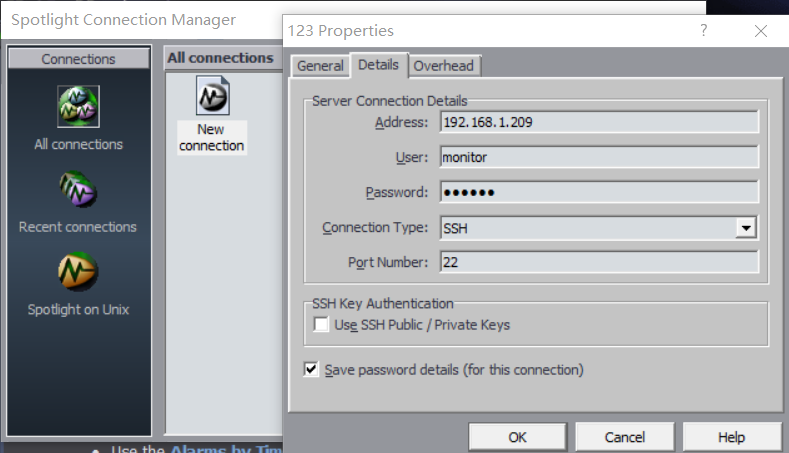Switch to the Overhead tab

445,66
